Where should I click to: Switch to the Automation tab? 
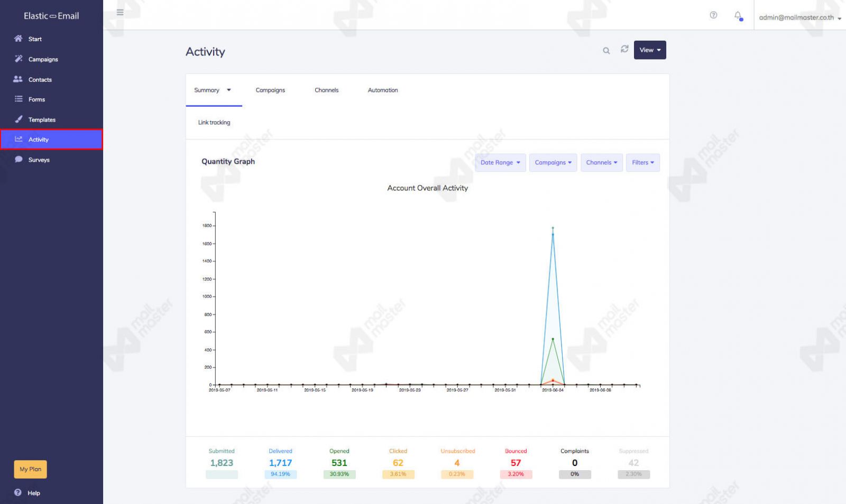(x=383, y=90)
